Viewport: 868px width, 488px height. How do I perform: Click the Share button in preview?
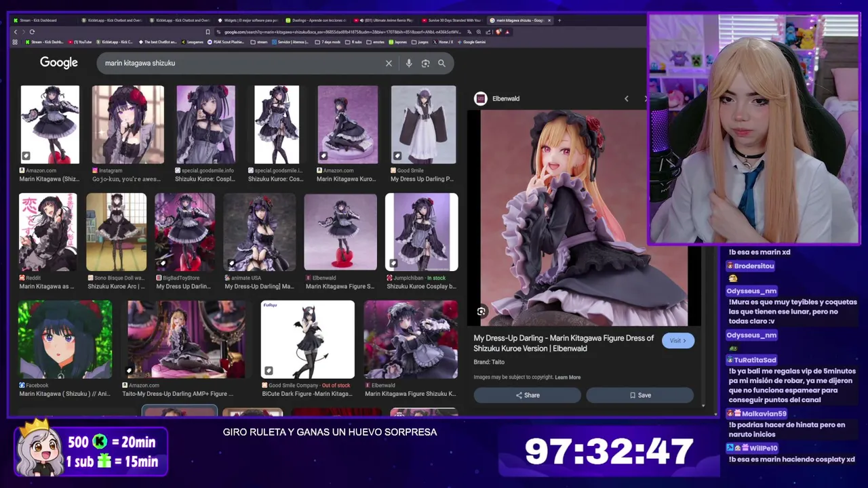pos(528,395)
